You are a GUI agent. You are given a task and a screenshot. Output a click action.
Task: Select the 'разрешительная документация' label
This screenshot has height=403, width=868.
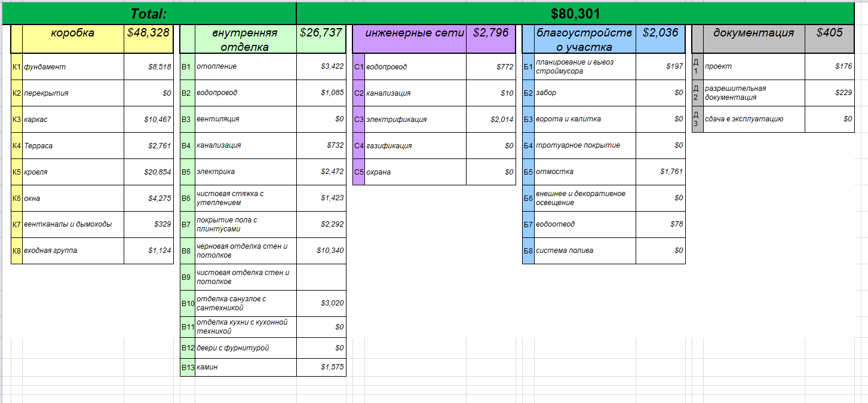point(754,93)
